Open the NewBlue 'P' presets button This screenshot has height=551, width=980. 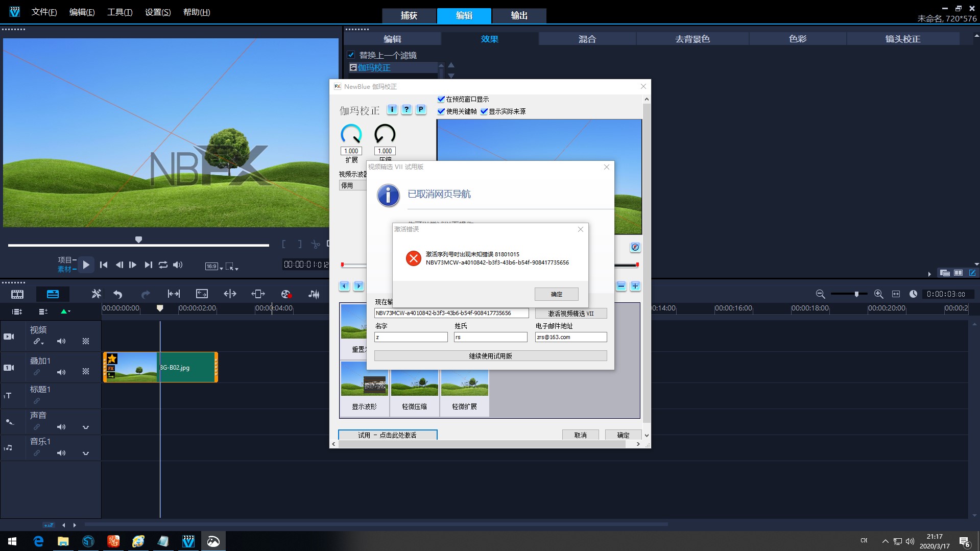(x=420, y=109)
